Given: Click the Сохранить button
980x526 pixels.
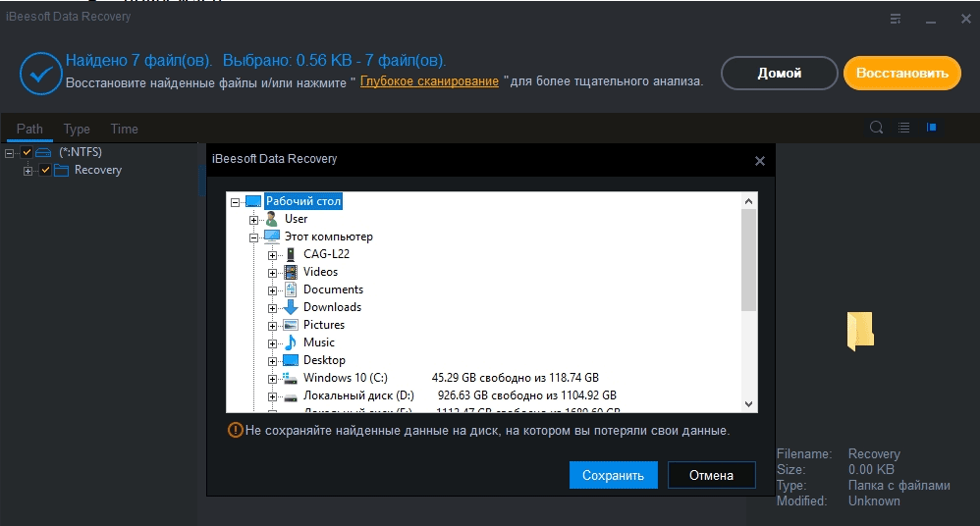Looking at the screenshot, I should point(613,475).
